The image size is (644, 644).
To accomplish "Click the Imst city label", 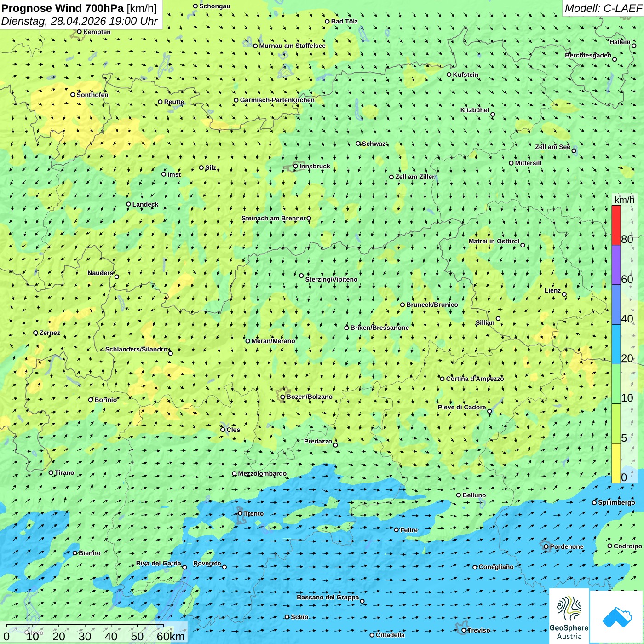I will 174,174.
